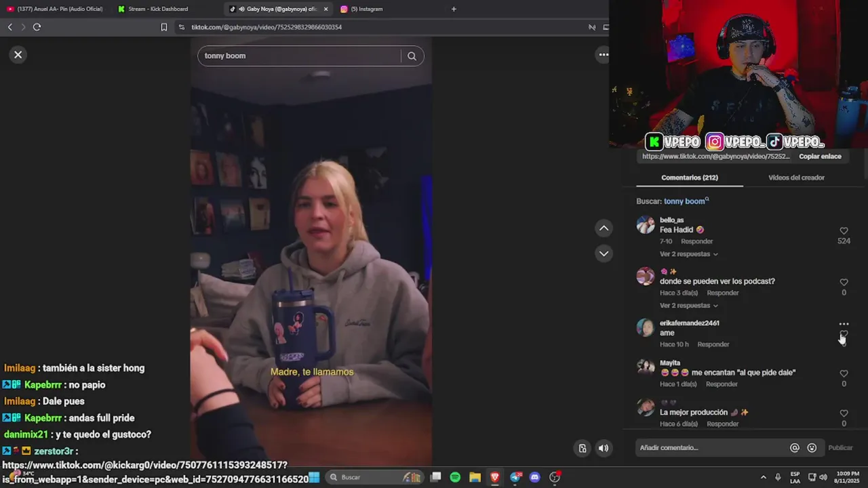The image size is (868, 488).
Task: Open Spotify from the taskbar
Action: (x=455, y=477)
